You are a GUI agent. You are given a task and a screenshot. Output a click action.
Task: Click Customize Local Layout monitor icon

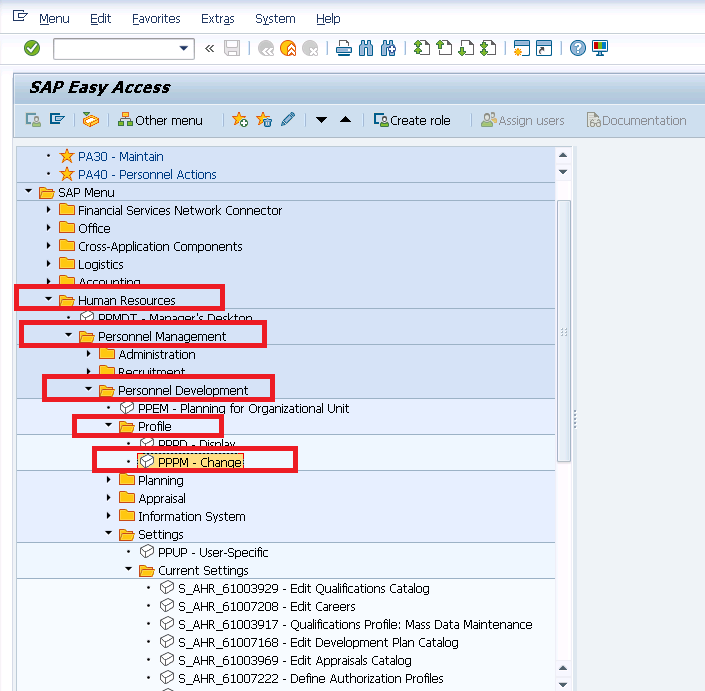click(600, 48)
